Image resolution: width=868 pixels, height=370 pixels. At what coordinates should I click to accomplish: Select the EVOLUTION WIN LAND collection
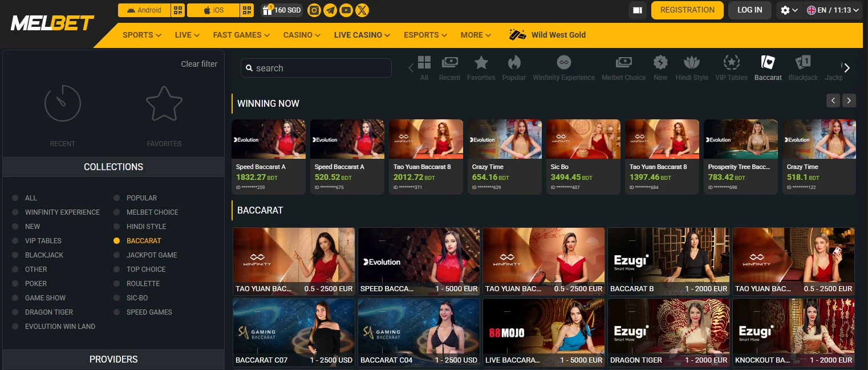54,327
